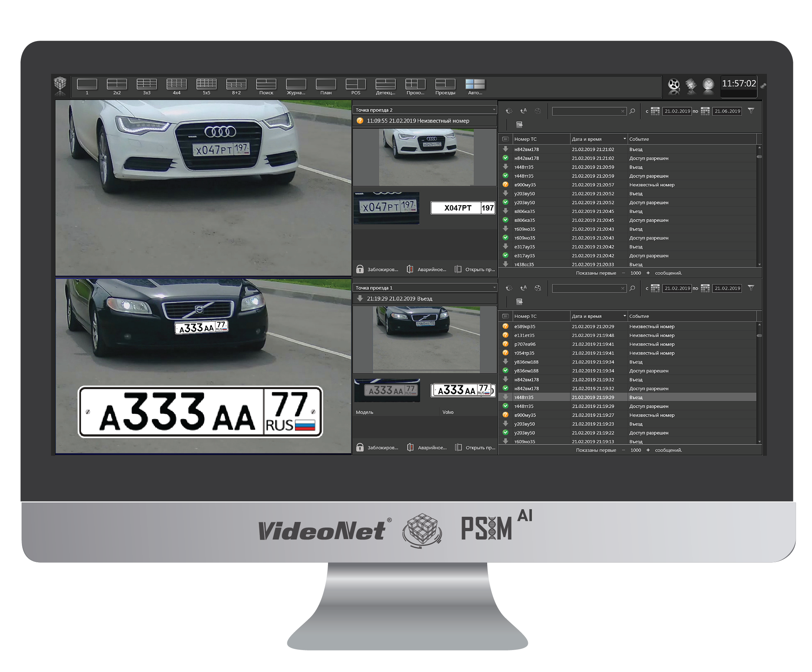
Task: Open start date calendar in lower journal
Action: point(655,288)
